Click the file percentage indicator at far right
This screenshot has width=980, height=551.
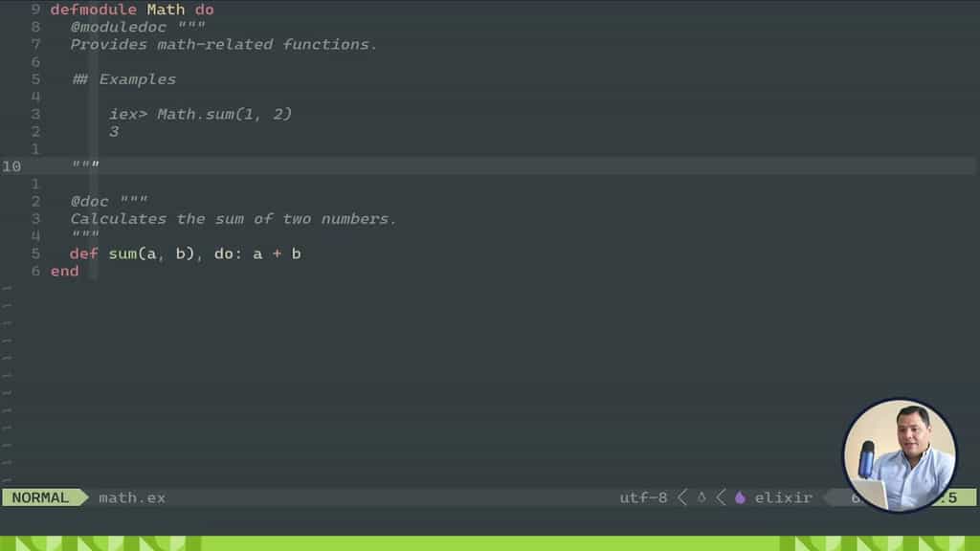point(957,497)
